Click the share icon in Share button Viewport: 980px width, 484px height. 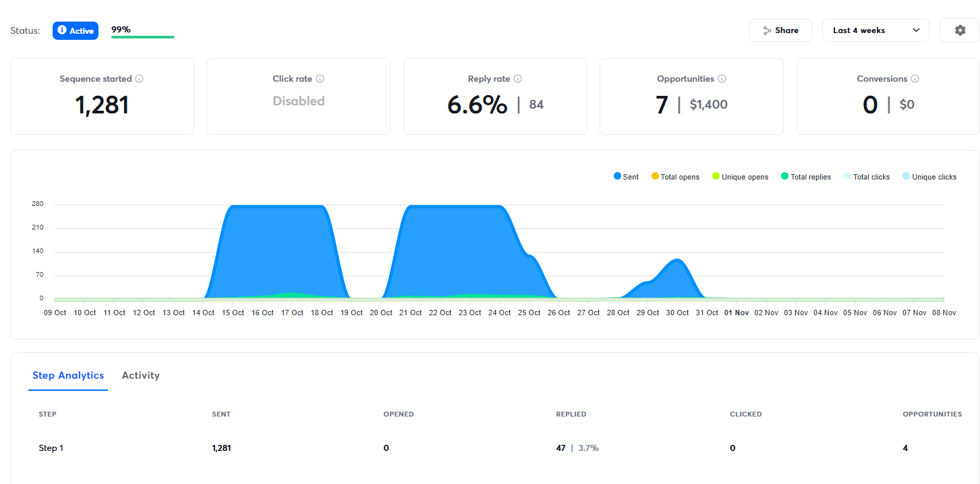[767, 30]
